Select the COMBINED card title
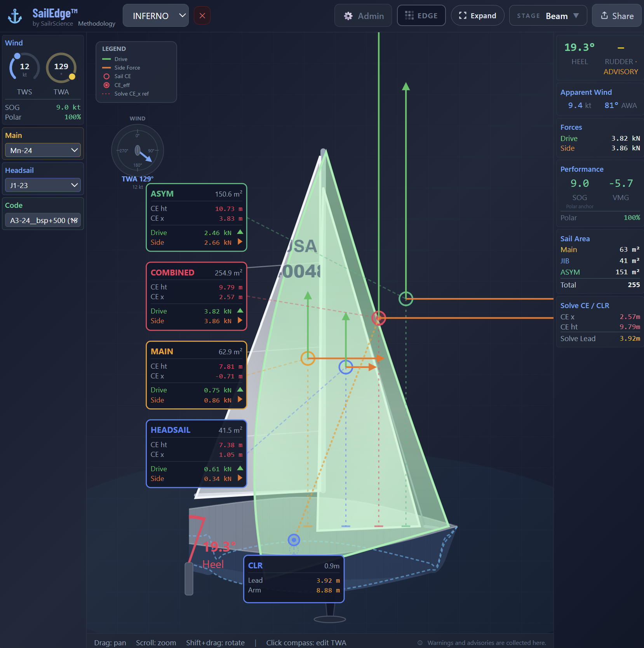 tap(172, 273)
